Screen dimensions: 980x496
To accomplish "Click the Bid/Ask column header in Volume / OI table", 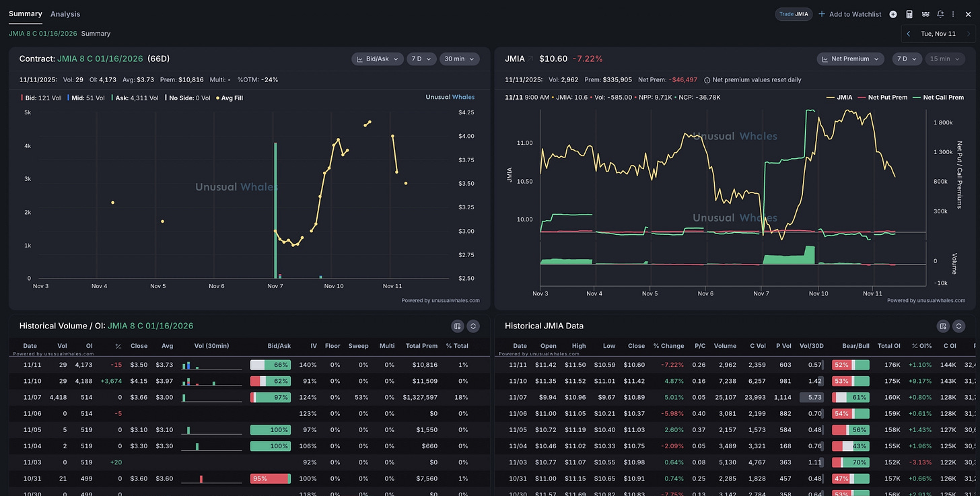I will 279,346.
